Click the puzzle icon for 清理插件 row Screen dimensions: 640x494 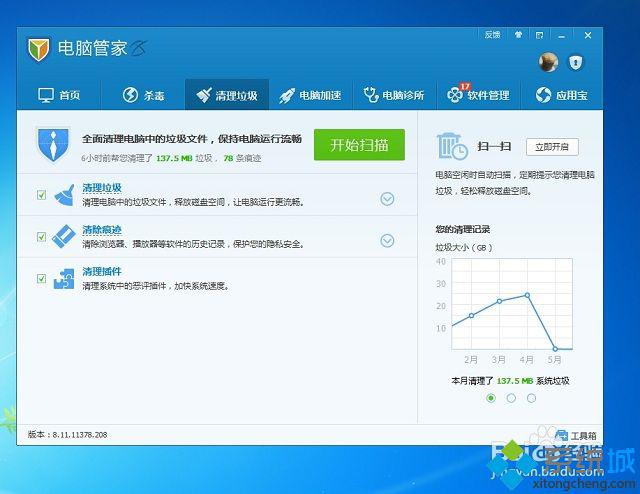(x=64, y=279)
